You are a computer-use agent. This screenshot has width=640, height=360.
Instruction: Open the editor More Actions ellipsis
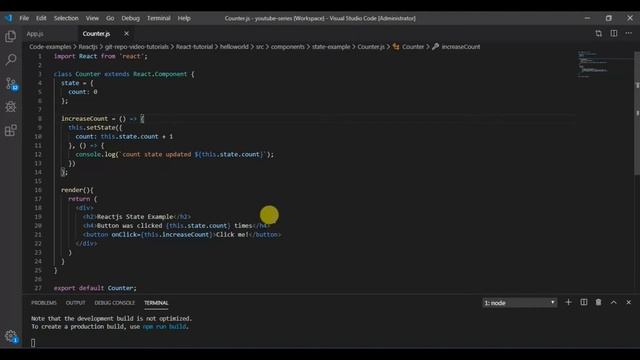point(629,33)
